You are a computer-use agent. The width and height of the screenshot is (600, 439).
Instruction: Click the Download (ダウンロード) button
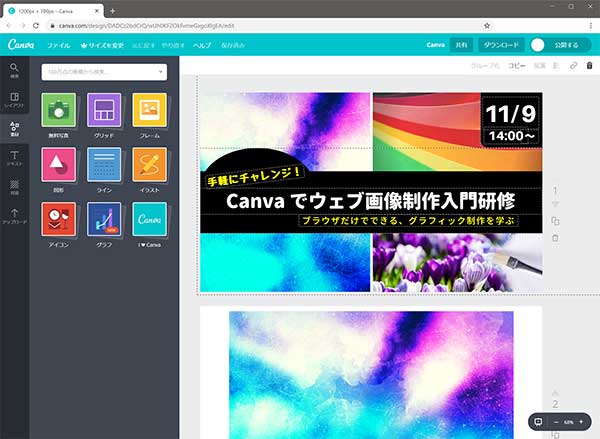click(x=501, y=45)
